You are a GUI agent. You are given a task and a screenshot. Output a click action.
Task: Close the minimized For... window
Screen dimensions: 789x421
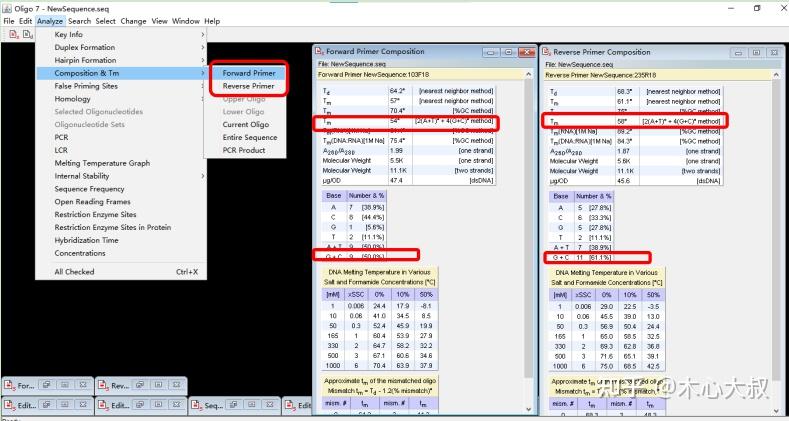pos(83,385)
